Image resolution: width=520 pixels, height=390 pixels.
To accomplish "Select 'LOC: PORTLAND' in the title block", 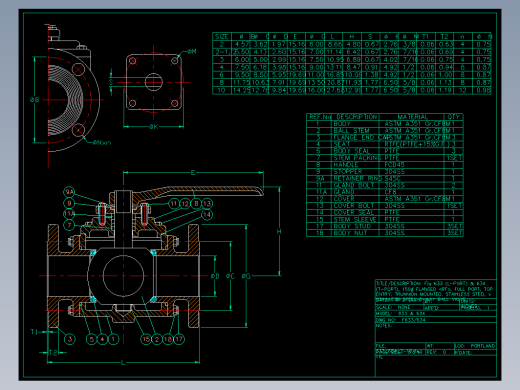I will 475,346.
